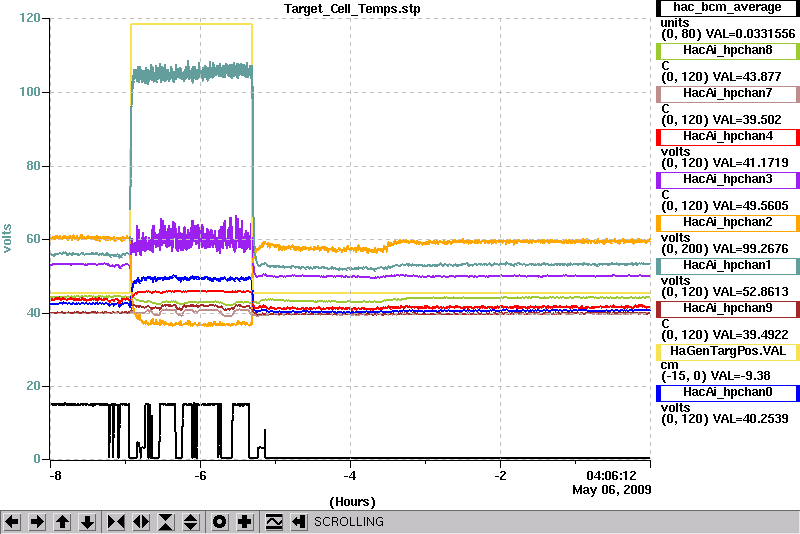Screen dimensions: 800x534
Task: Click the (Hours) x-axis label
Action: point(353,502)
